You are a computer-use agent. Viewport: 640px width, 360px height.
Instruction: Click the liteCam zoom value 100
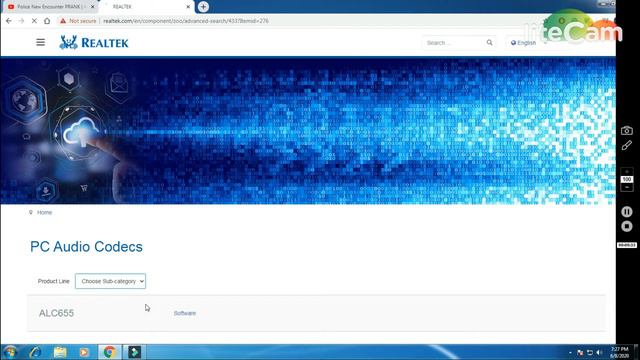(627, 179)
